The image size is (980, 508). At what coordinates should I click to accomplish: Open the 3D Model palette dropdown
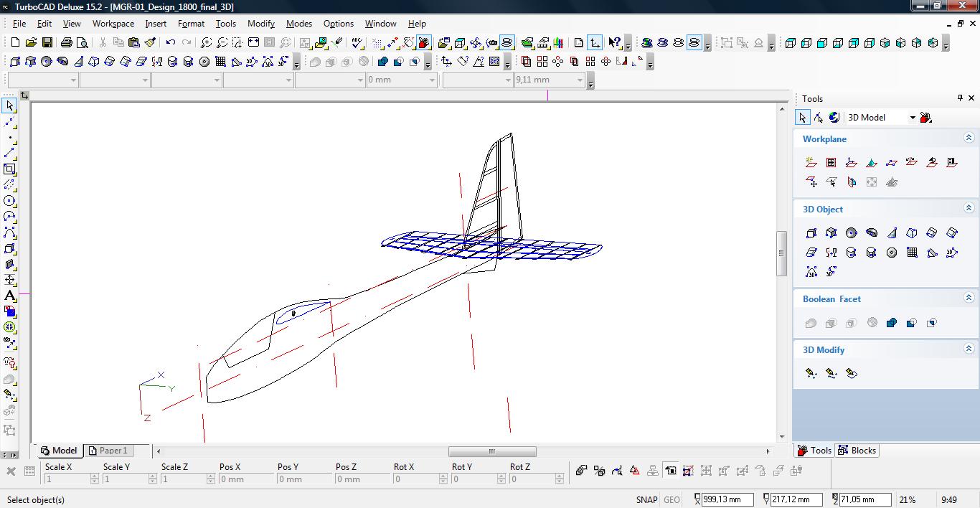913,118
